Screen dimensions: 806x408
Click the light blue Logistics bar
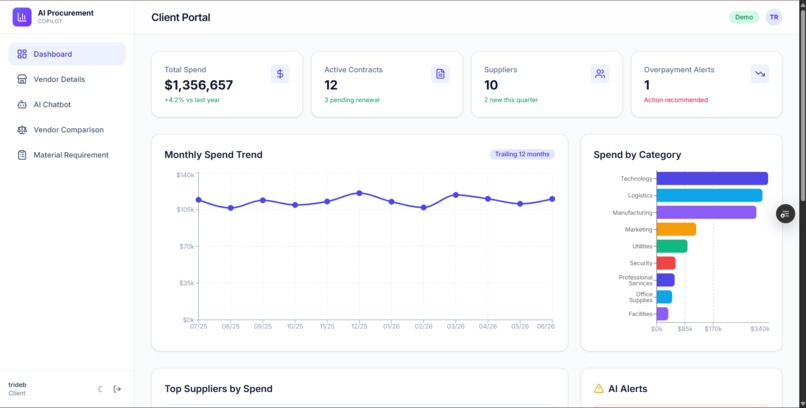coord(709,195)
